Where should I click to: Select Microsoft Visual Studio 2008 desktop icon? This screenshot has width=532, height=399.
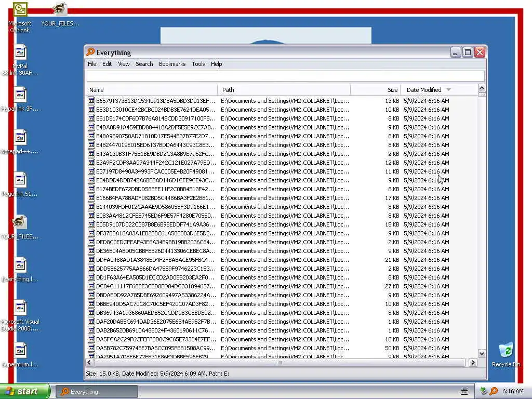coord(20,308)
